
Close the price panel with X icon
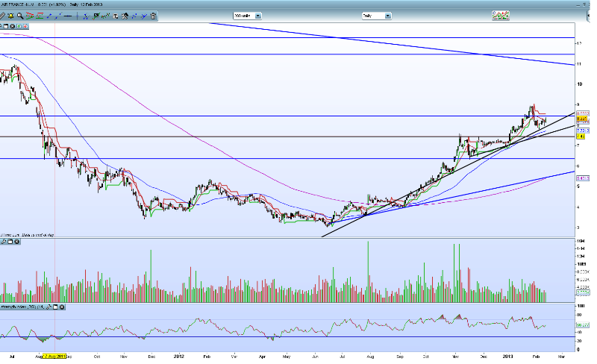12,26
